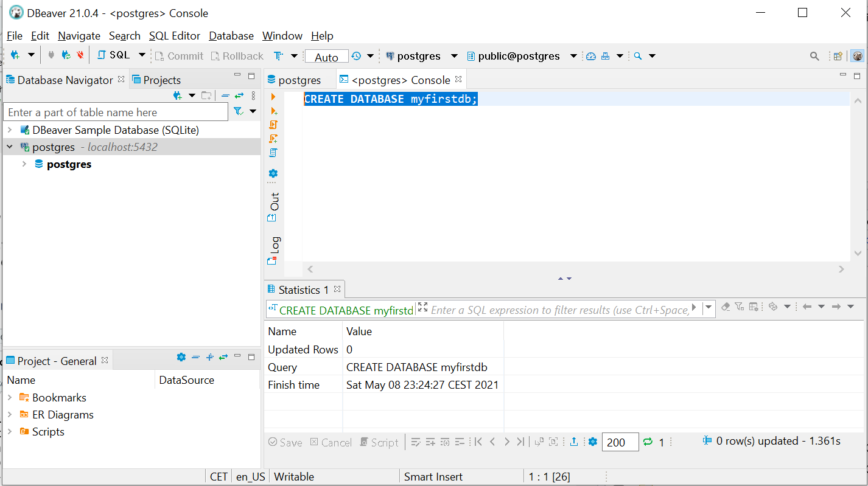Click the transaction mode icon beside Rollback
868x486 pixels.
pyautogui.click(x=278, y=56)
